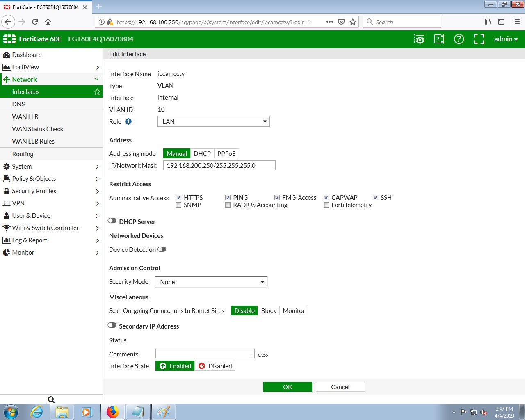This screenshot has height=420, width=525.
Task: Open the Firefox hamburger menu
Action: pos(517,22)
